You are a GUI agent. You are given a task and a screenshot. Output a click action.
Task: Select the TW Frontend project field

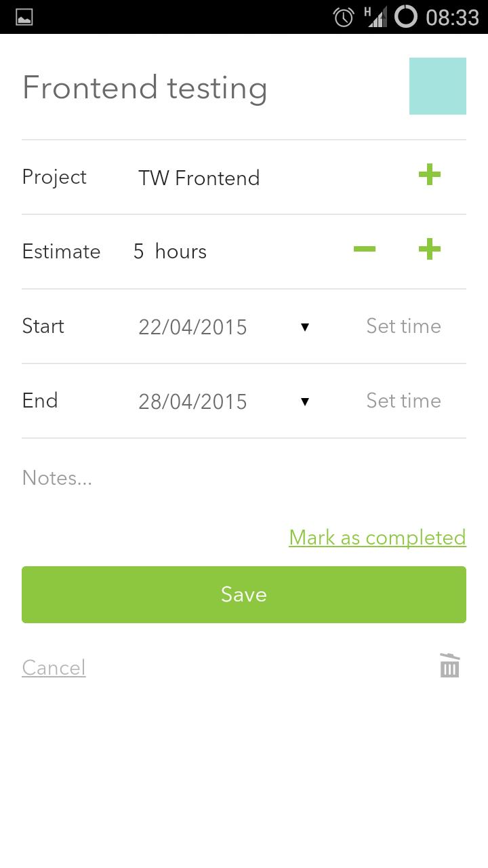199,178
